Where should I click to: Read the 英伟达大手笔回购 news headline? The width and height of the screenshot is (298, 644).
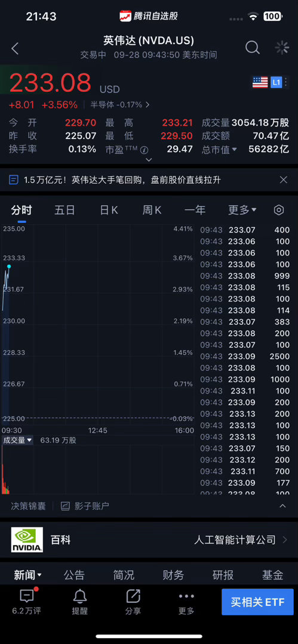pyautogui.click(x=122, y=179)
